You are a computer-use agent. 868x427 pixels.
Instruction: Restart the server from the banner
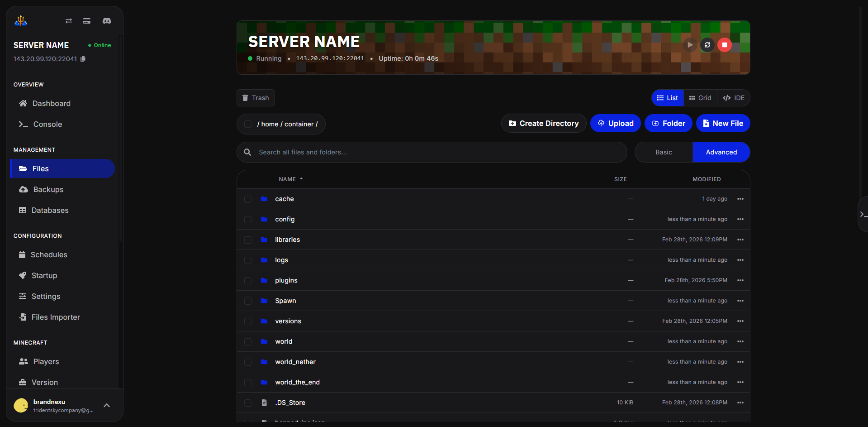(x=707, y=45)
